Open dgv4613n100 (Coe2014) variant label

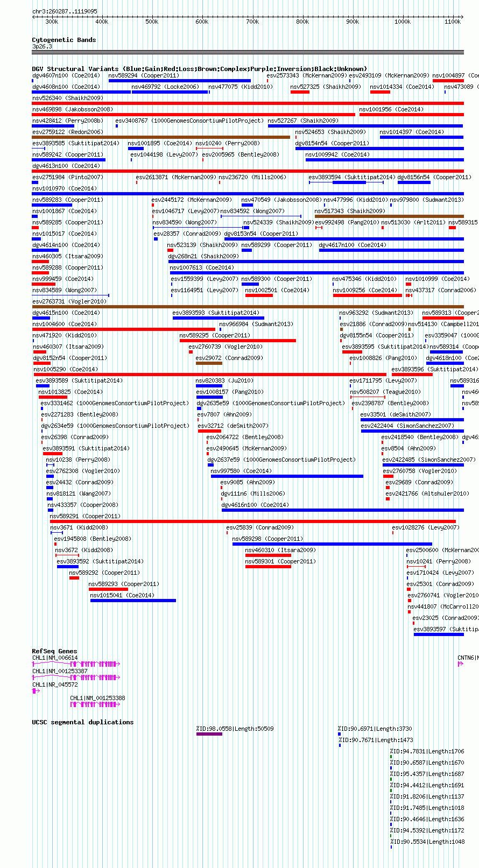click(x=66, y=166)
